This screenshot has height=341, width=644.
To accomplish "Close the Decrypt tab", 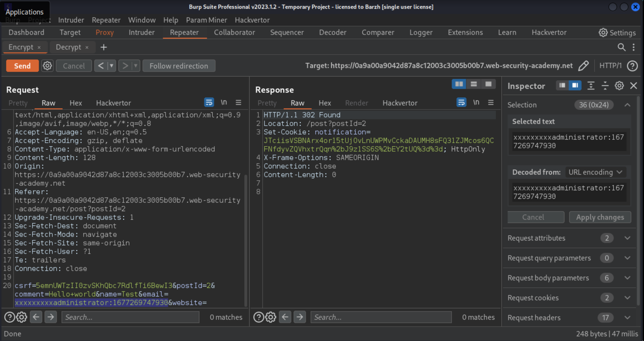I will [87, 47].
